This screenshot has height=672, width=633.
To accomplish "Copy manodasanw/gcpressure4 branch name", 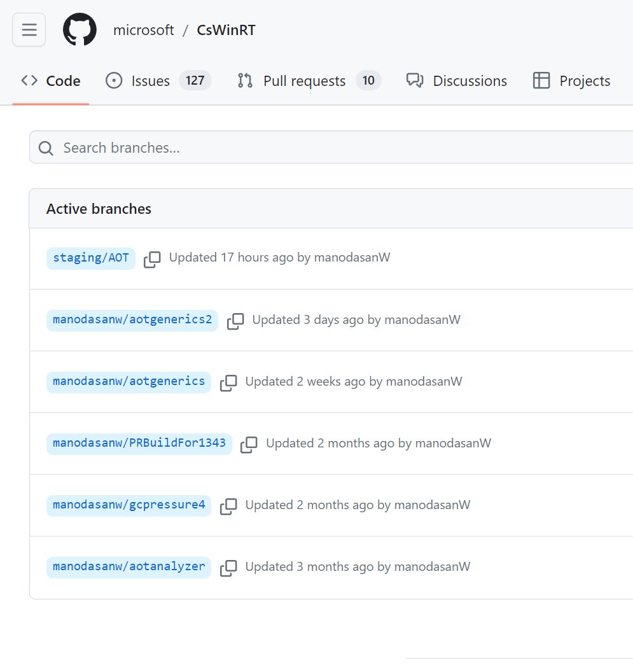I will pos(228,506).
